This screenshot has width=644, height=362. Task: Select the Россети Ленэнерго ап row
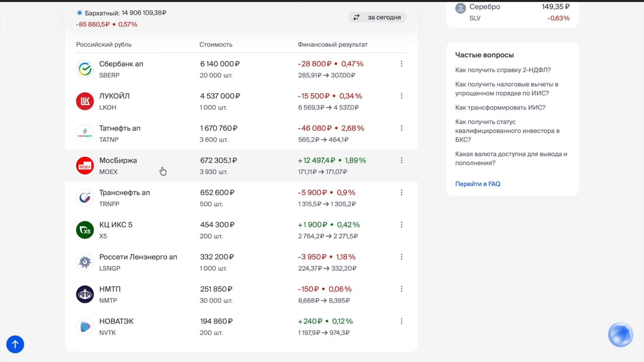point(242,262)
